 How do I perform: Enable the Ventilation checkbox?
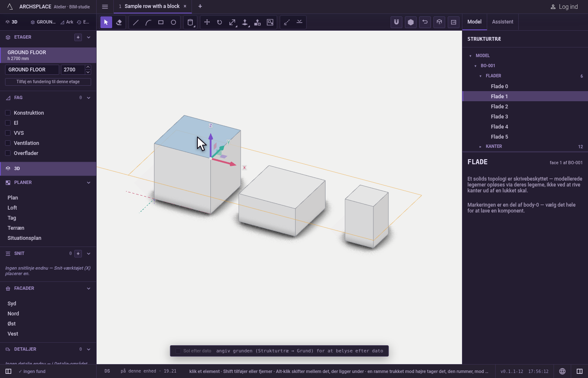(8, 143)
